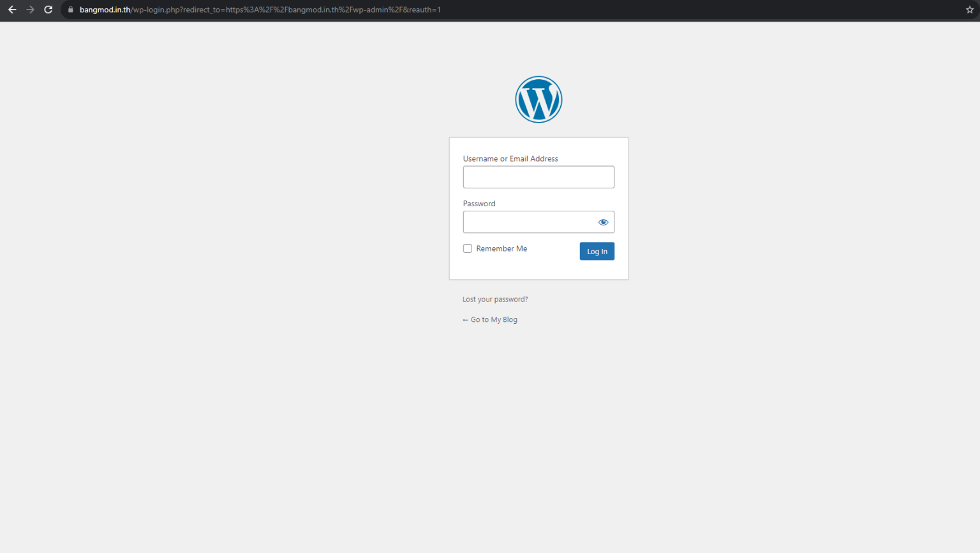Click the bookmark star icon
This screenshot has width=980, height=553.
pyautogui.click(x=970, y=10)
